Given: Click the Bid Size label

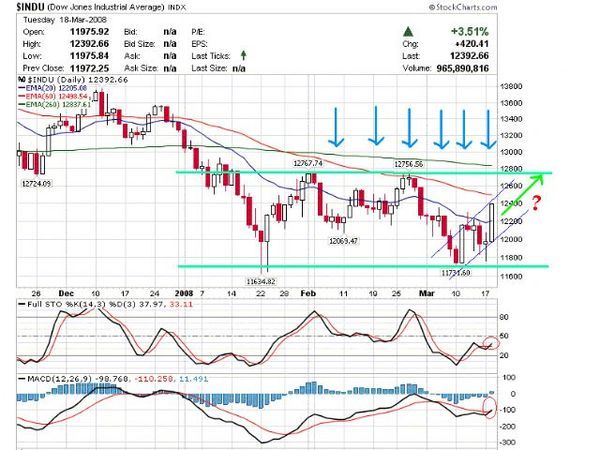Looking at the screenshot, I should click(x=140, y=44).
